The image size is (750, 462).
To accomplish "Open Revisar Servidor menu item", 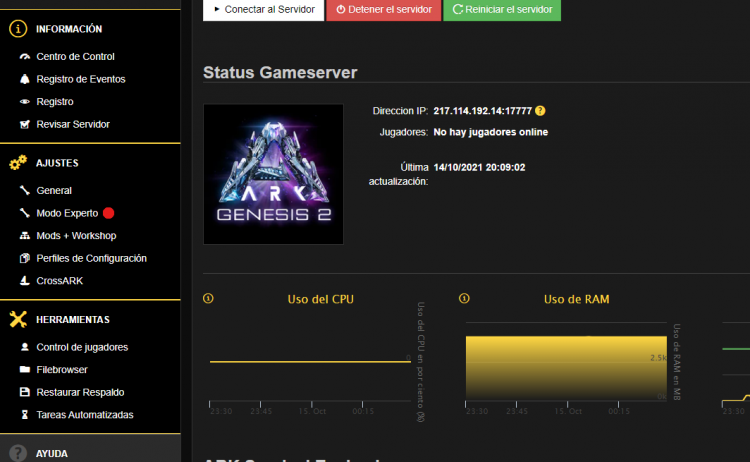I will tap(72, 124).
